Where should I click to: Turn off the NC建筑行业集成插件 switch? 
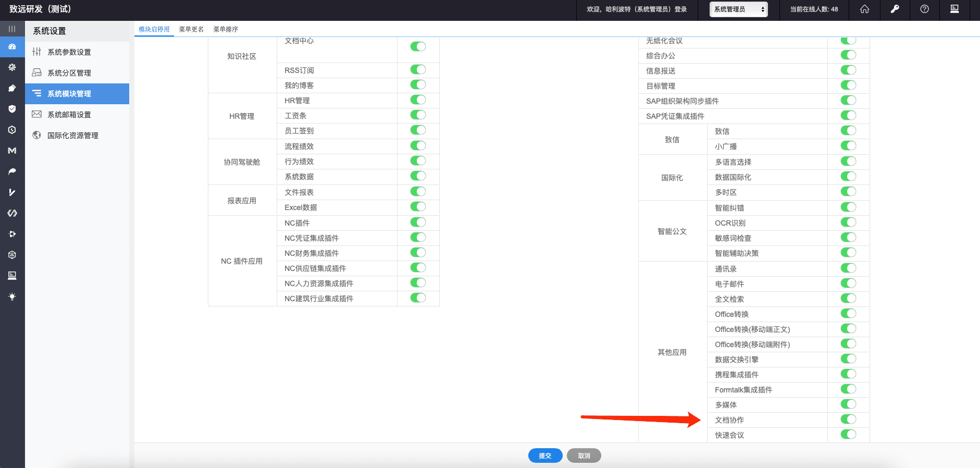[x=418, y=298]
